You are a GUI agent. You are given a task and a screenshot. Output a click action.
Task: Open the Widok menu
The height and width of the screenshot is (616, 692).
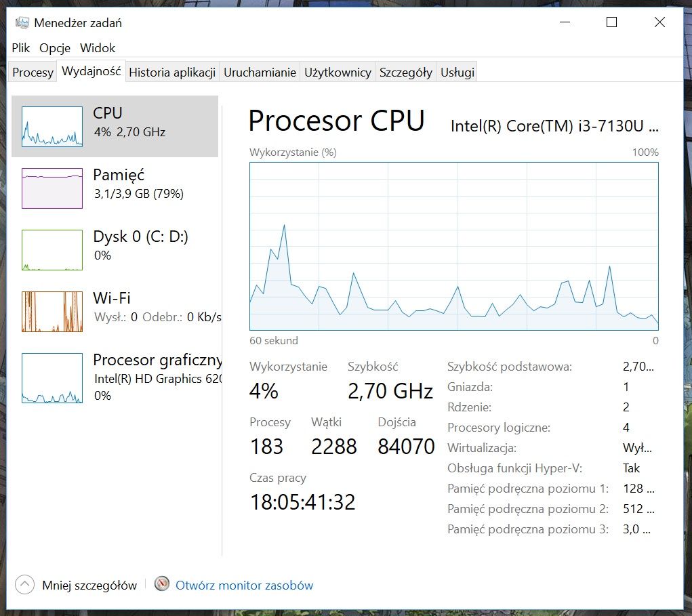[x=98, y=47]
